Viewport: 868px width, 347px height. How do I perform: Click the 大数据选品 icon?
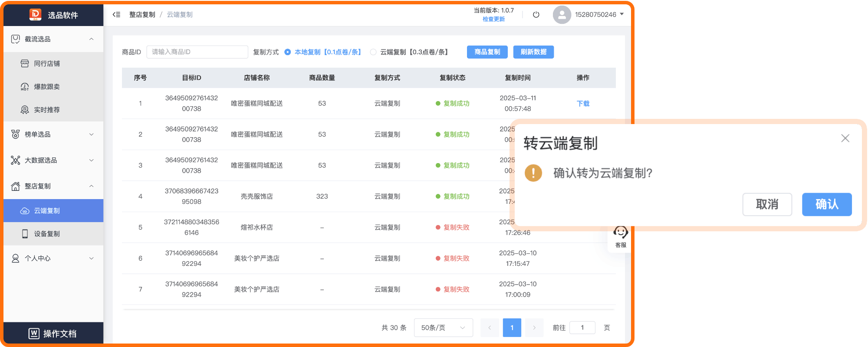point(15,160)
